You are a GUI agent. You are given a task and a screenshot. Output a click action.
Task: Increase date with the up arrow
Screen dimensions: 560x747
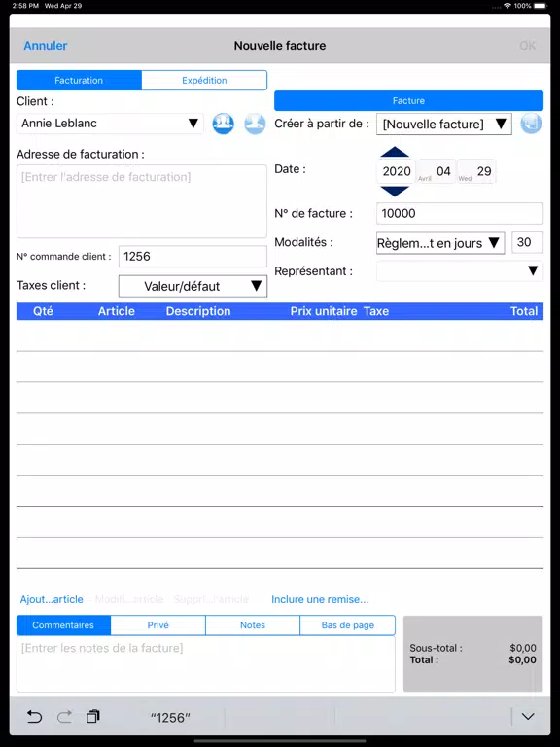click(395, 152)
